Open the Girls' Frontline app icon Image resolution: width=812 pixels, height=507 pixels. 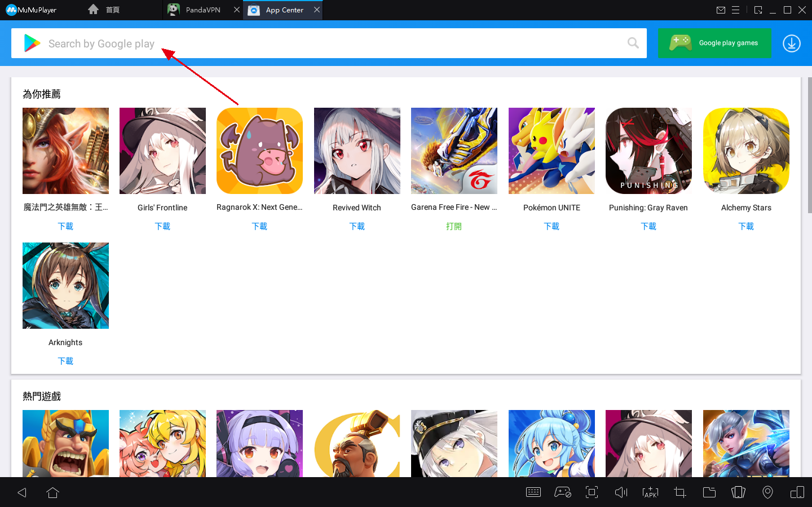click(162, 151)
